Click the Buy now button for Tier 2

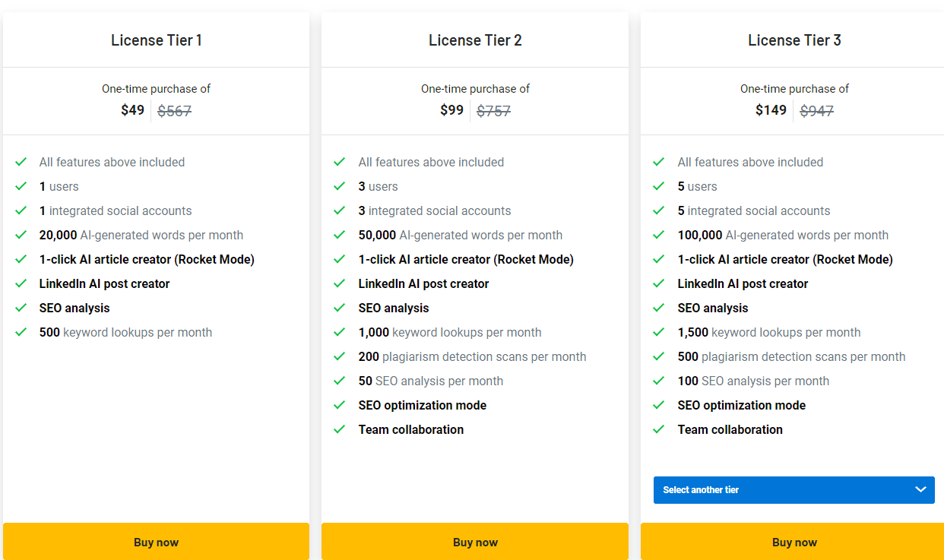tap(475, 542)
